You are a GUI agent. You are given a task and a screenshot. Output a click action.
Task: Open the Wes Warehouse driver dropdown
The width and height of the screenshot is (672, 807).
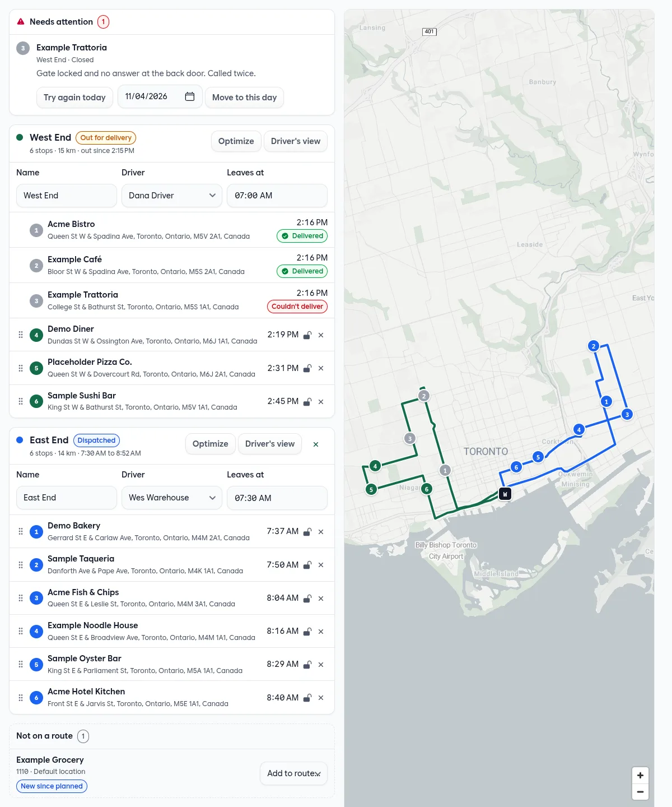tap(172, 498)
